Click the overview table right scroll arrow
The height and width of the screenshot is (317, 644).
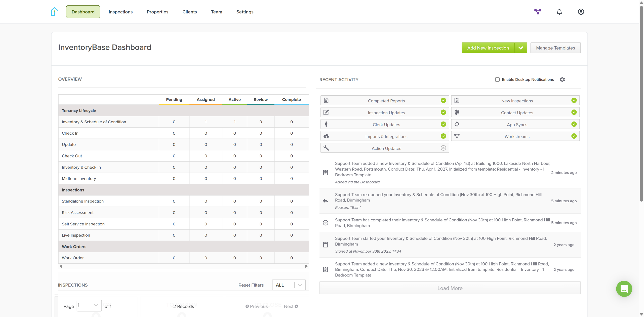coord(306,266)
